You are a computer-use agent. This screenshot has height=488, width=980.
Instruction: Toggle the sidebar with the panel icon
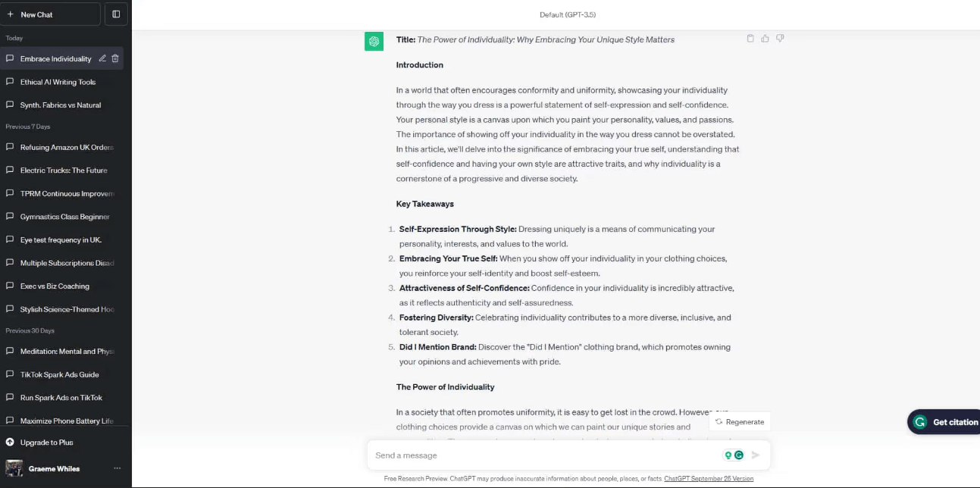click(116, 14)
